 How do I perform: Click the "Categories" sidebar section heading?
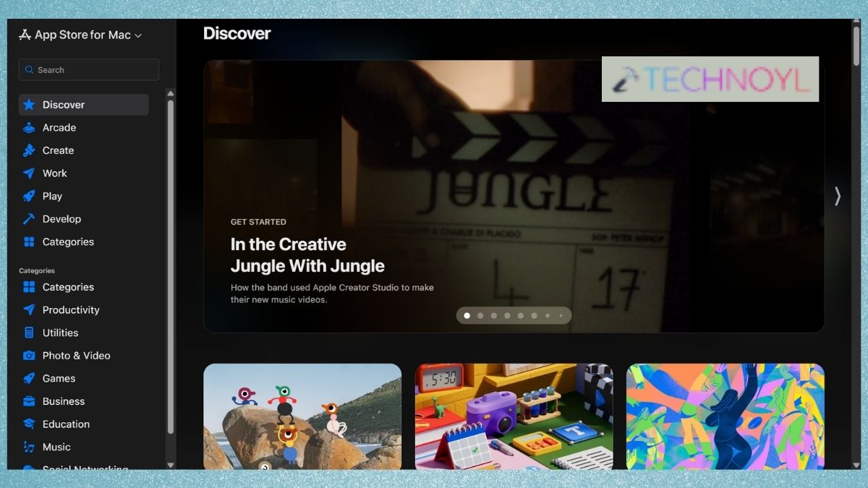37,270
